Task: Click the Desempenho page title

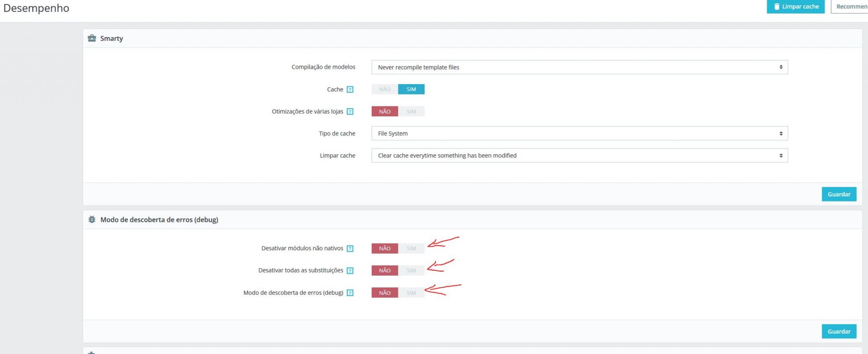Action: [36, 8]
